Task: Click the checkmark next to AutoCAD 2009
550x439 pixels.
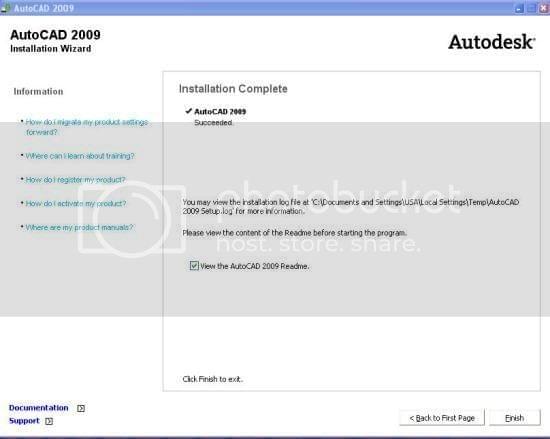Action: point(189,111)
